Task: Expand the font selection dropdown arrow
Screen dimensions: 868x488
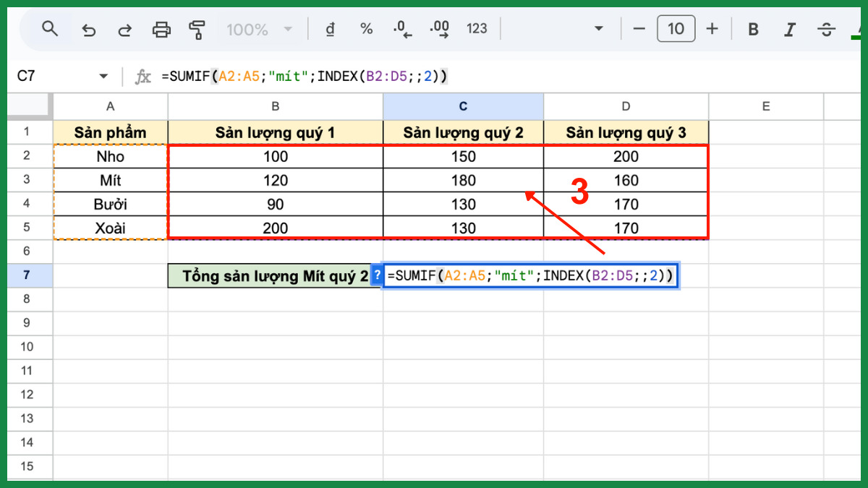Action: (x=598, y=29)
